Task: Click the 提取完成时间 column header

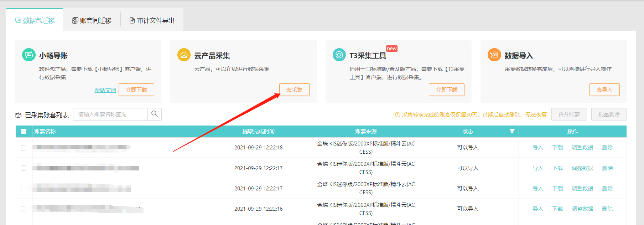Action: 259,131
